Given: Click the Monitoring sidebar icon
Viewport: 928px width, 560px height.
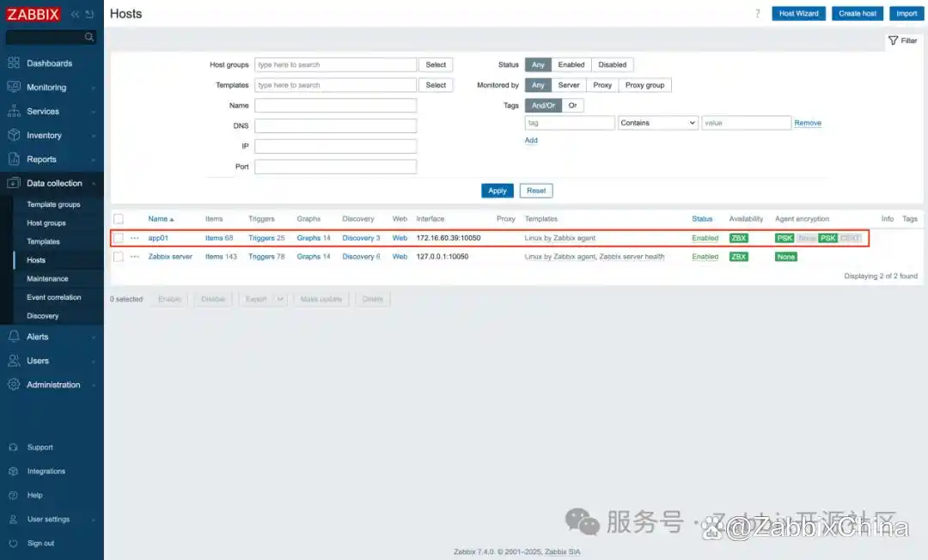Looking at the screenshot, I should (x=14, y=87).
